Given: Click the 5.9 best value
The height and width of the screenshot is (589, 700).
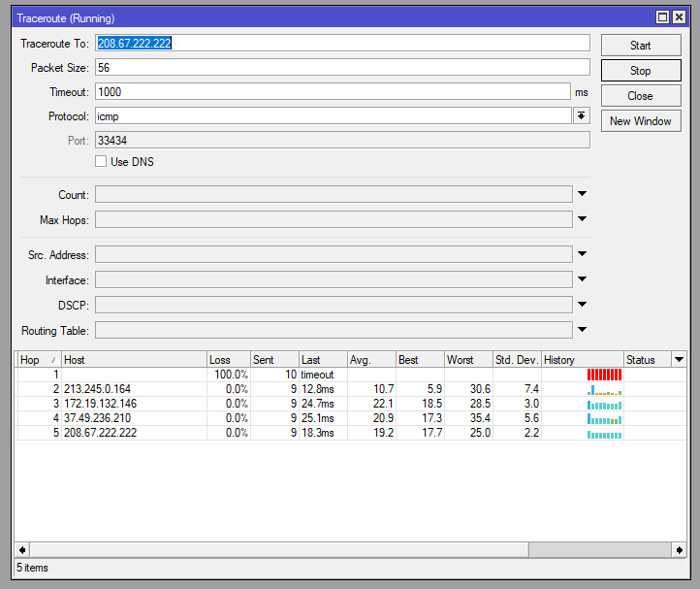Looking at the screenshot, I should coord(434,389).
